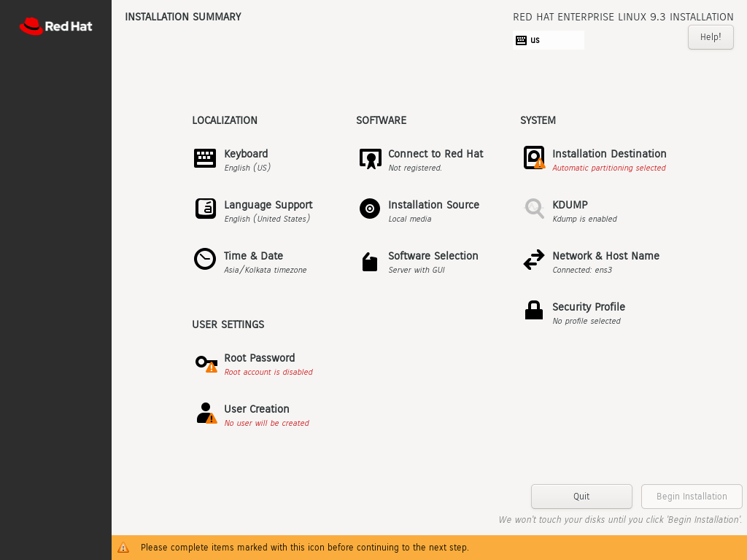
Task: Click the "SYSTEM" section heading
Action: pyautogui.click(x=538, y=120)
